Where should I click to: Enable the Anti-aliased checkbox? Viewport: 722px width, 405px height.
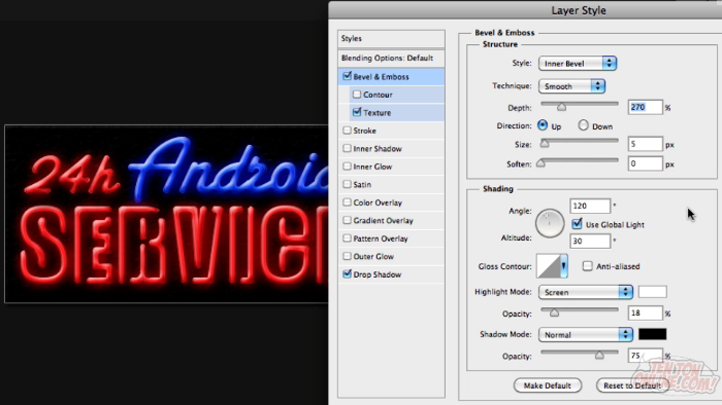pyautogui.click(x=587, y=266)
